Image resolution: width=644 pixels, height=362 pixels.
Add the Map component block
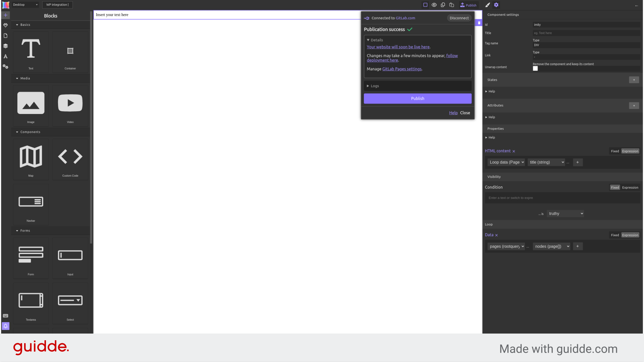tap(31, 160)
